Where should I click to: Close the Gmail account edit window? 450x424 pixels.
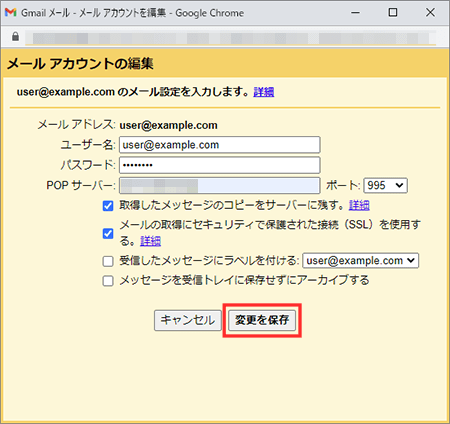click(x=430, y=13)
